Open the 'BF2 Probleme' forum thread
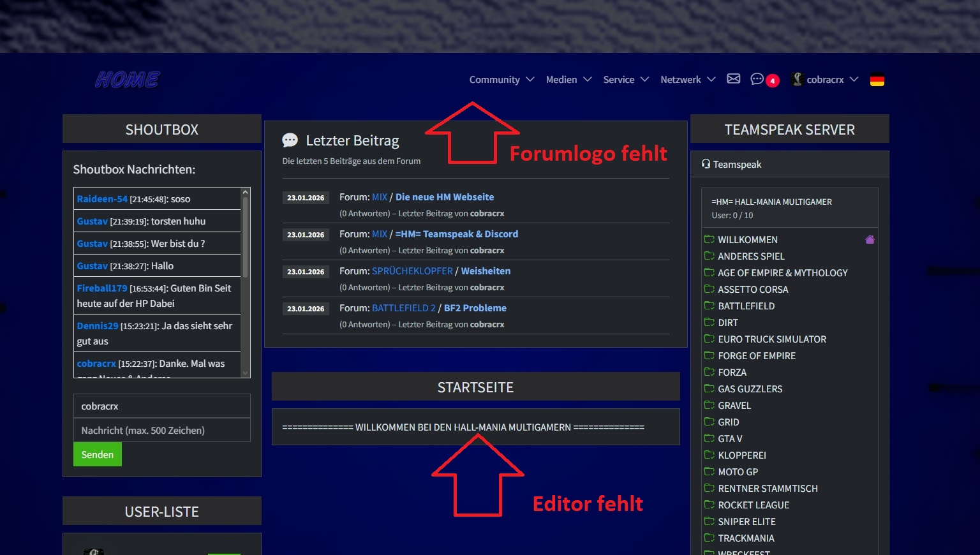The width and height of the screenshot is (980, 555). 475,308
